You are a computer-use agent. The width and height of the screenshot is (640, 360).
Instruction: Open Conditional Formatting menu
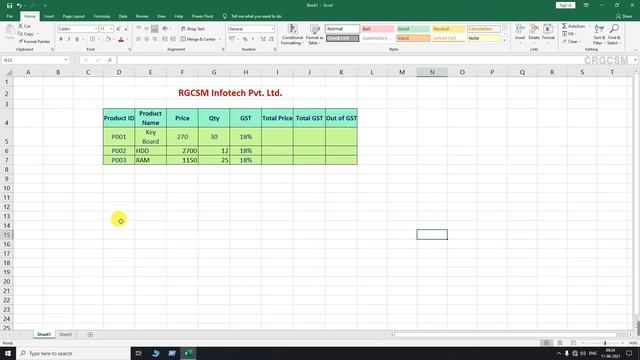pyautogui.click(x=292, y=34)
